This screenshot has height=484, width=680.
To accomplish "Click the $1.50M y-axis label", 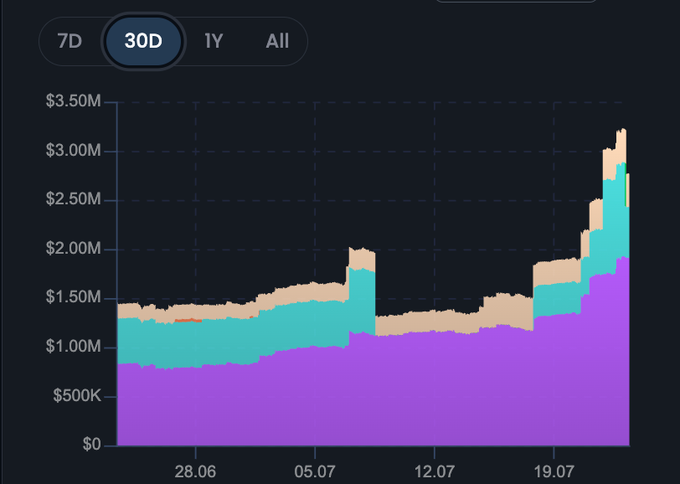I will tap(73, 298).
